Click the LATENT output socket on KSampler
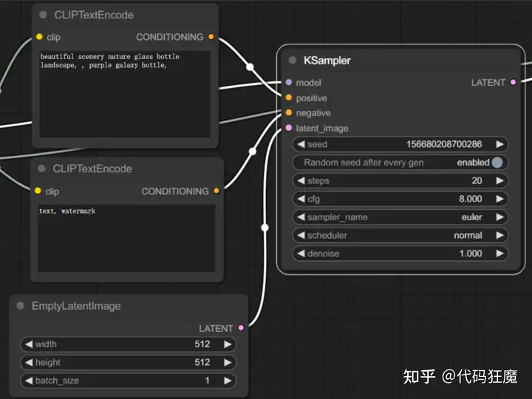The height and width of the screenshot is (399, 532). click(x=513, y=82)
